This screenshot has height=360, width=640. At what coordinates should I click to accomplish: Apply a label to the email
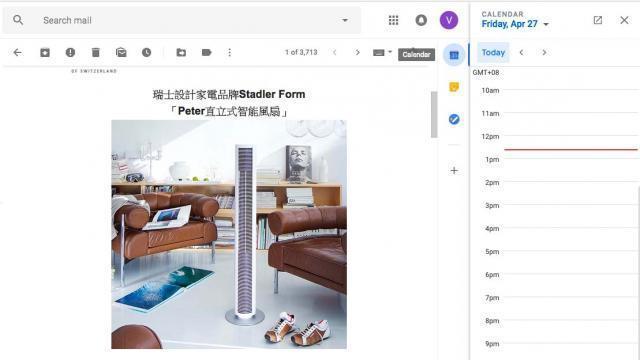(207, 52)
